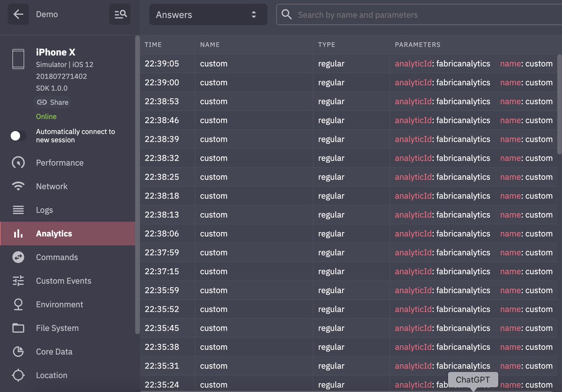Click the Online status text
Viewport: 562px width, 392px height.
tap(46, 117)
